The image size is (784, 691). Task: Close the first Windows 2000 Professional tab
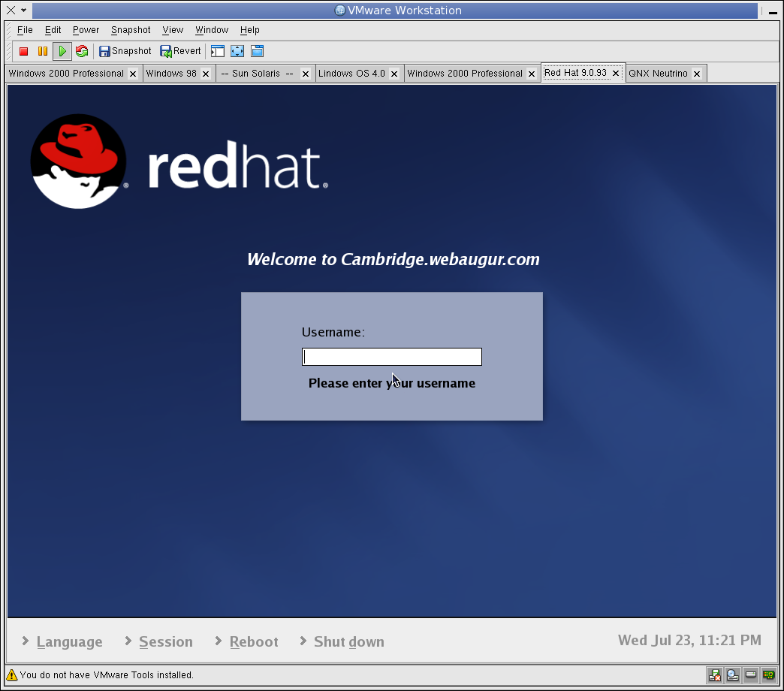pos(133,74)
